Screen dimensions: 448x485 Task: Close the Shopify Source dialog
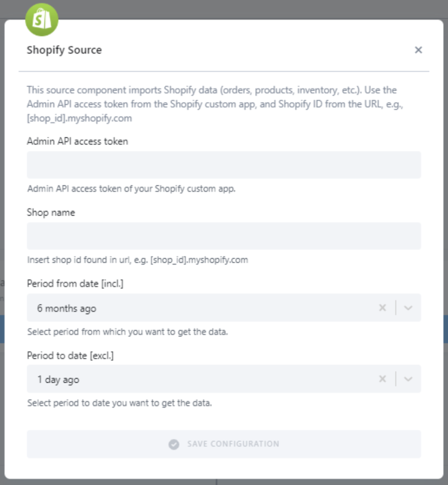pyautogui.click(x=419, y=50)
